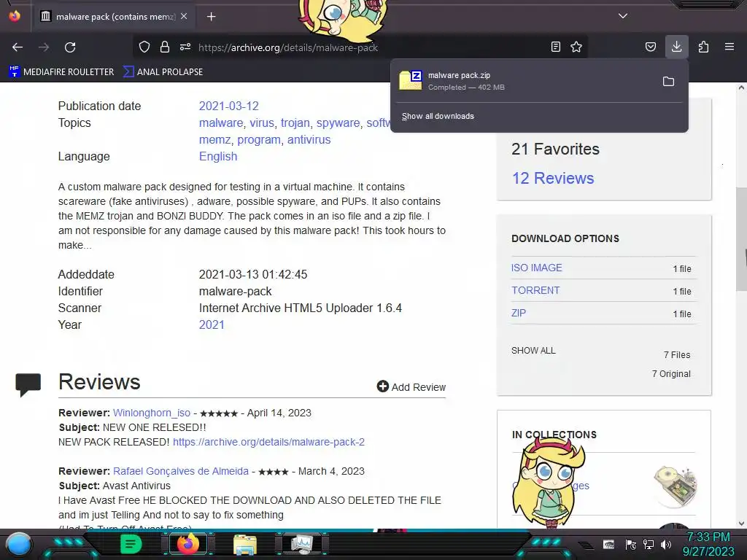
Task: Open MEDIAFIRE ROULETTER bookmark
Action: [61, 72]
